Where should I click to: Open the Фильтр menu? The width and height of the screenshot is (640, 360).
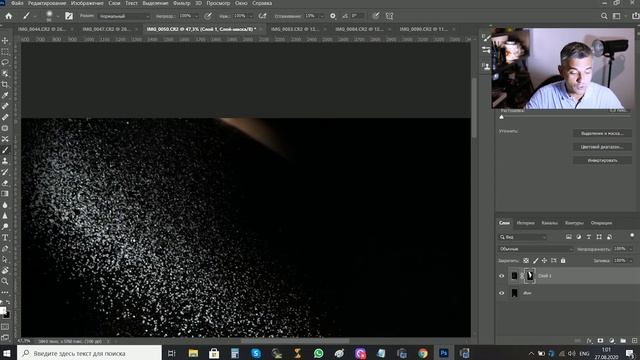point(182,3)
